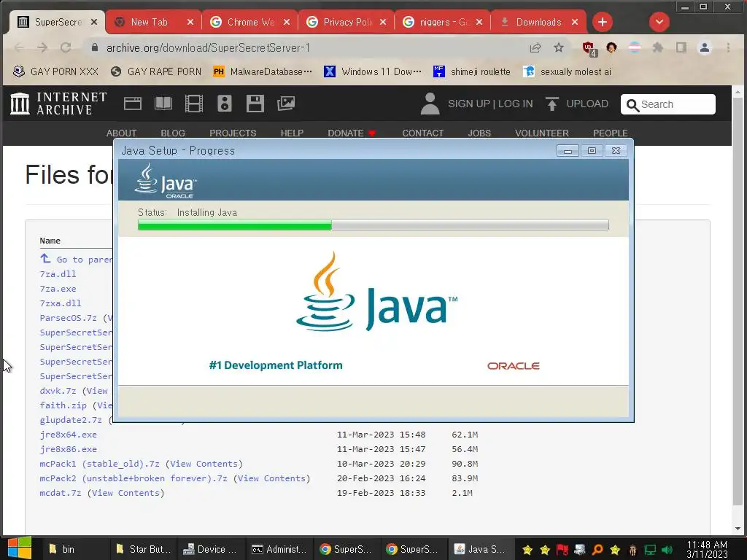Click the green network monitor tray icon
This screenshot has height=560, width=747.
tap(650, 550)
